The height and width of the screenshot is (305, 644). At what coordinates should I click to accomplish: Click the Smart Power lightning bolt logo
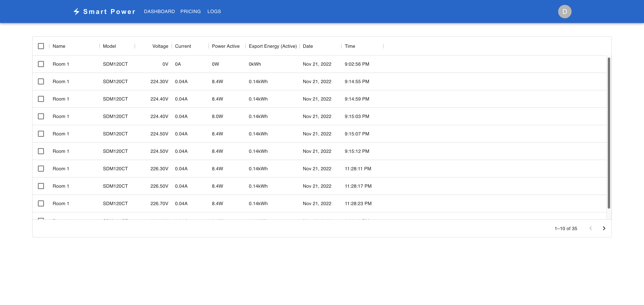click(76, 12)
